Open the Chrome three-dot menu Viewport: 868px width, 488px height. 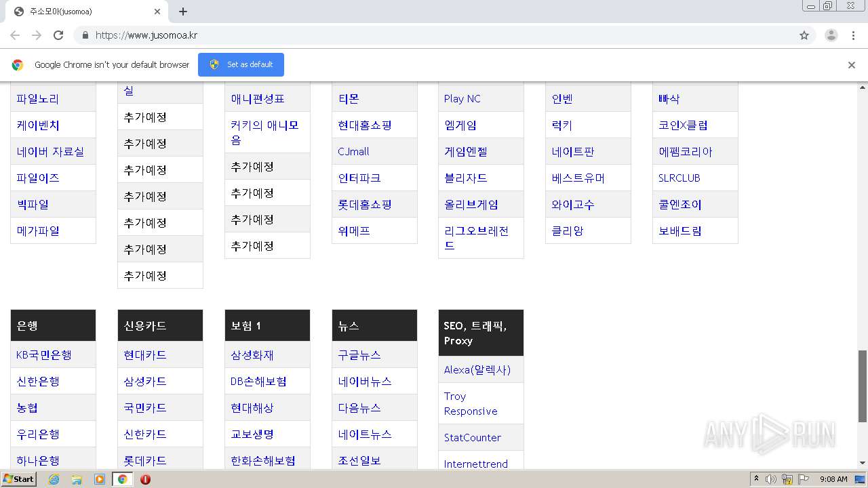[x=853, y=35]
